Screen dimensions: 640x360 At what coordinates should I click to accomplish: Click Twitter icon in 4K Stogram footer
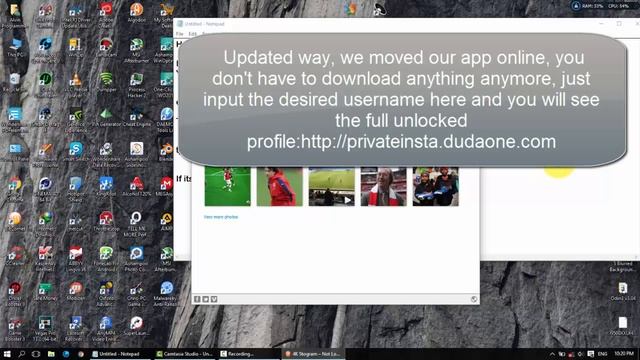pyautogui.click(x=206, y=299)
